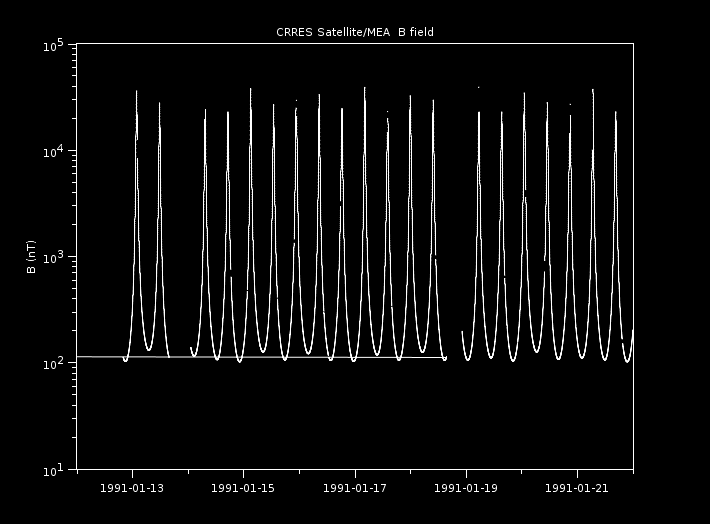Select the 10^1 tick label on the y-axis
Screen dimensions: 710x524
(x=54, y=468)
